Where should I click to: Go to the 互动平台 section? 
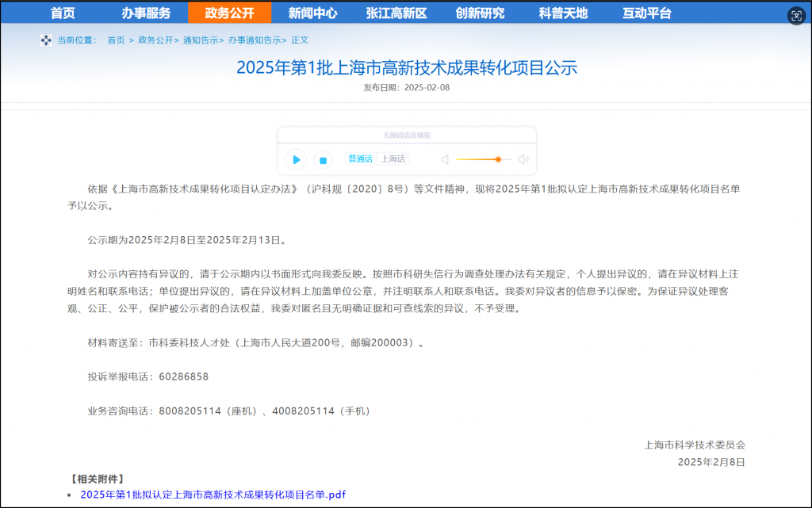[646, 13]
